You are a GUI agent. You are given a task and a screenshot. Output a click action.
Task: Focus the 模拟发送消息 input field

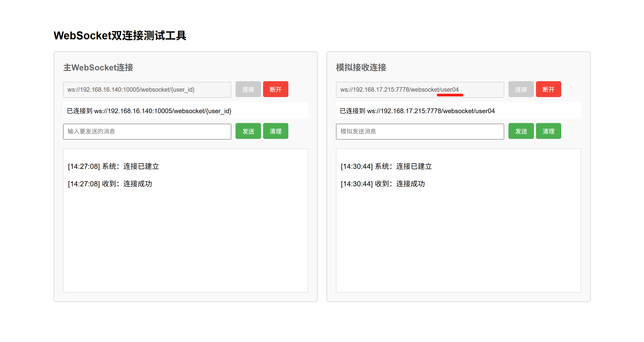point(420,132)
